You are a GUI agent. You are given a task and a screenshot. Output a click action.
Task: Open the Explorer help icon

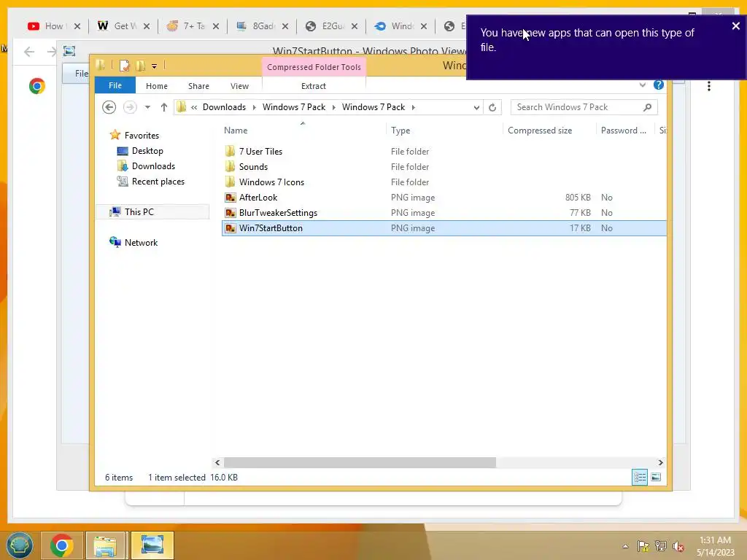coord(659,85)
